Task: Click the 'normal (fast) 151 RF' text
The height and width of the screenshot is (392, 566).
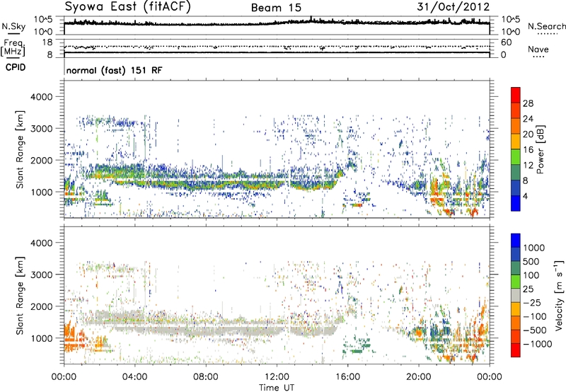Action: point(114,70)
